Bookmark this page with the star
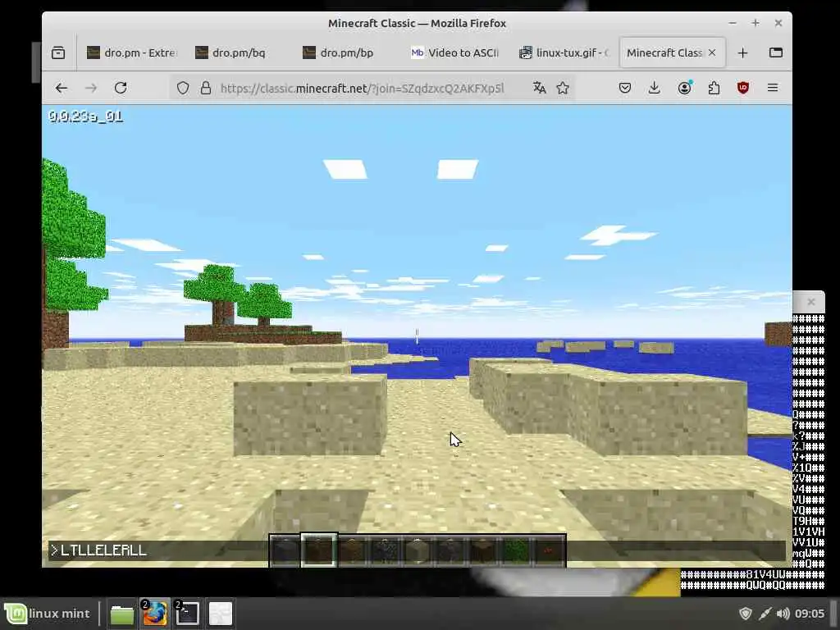840x630 pixels. [x=563, y=88]
